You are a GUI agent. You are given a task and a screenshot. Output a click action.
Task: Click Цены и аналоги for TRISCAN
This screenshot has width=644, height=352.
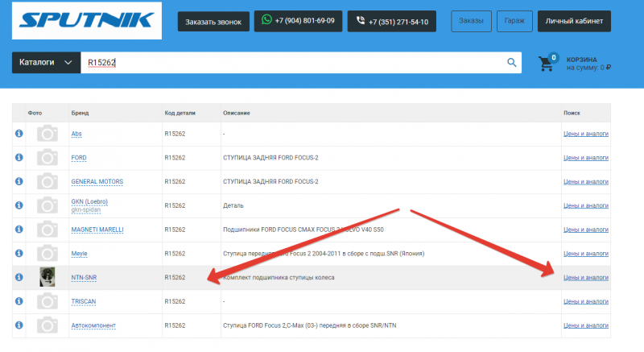pos(586,301)
